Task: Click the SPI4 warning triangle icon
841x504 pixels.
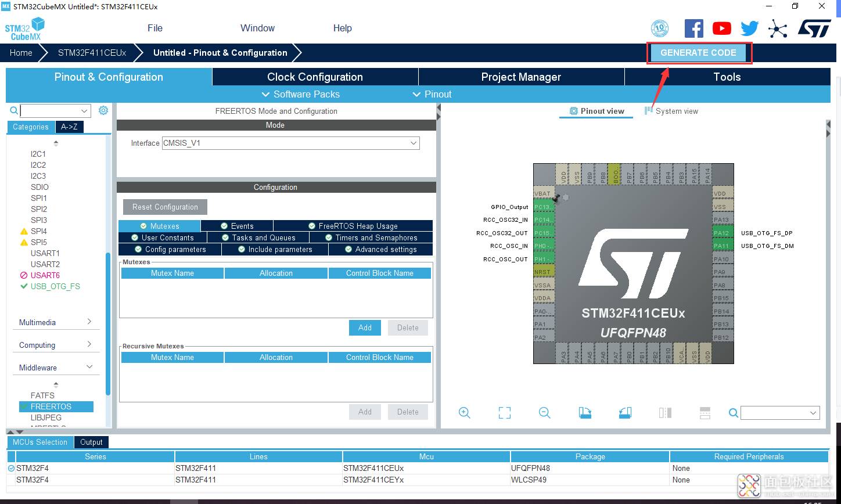Action: coord(24,232)
